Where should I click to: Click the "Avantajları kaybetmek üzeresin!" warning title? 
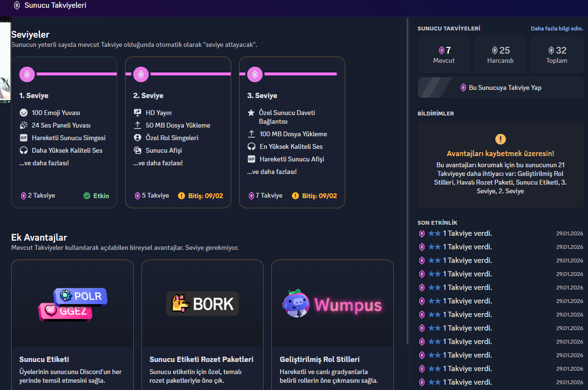(x=500, y=154)
